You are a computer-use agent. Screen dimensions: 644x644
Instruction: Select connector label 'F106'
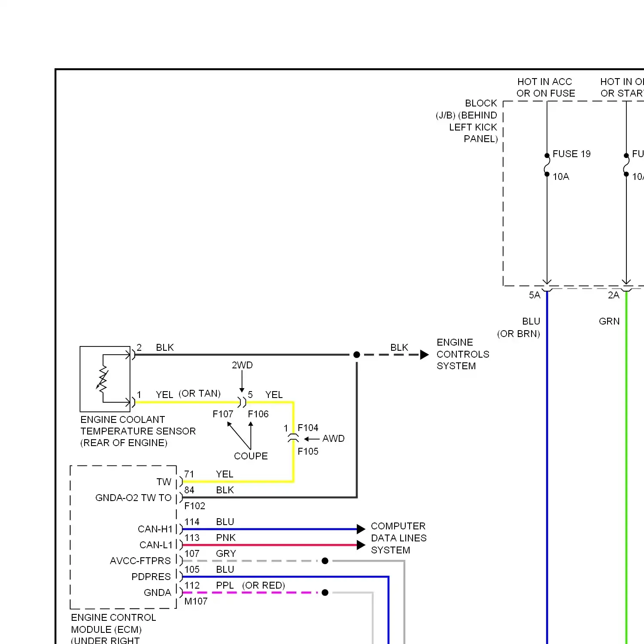point(258,414)
